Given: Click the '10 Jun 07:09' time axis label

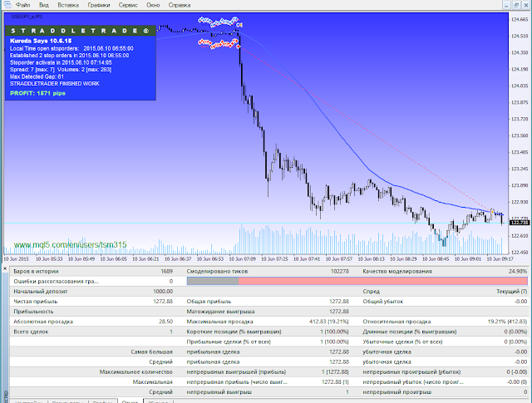Looking at the screenshot, I should coord(242,258).
